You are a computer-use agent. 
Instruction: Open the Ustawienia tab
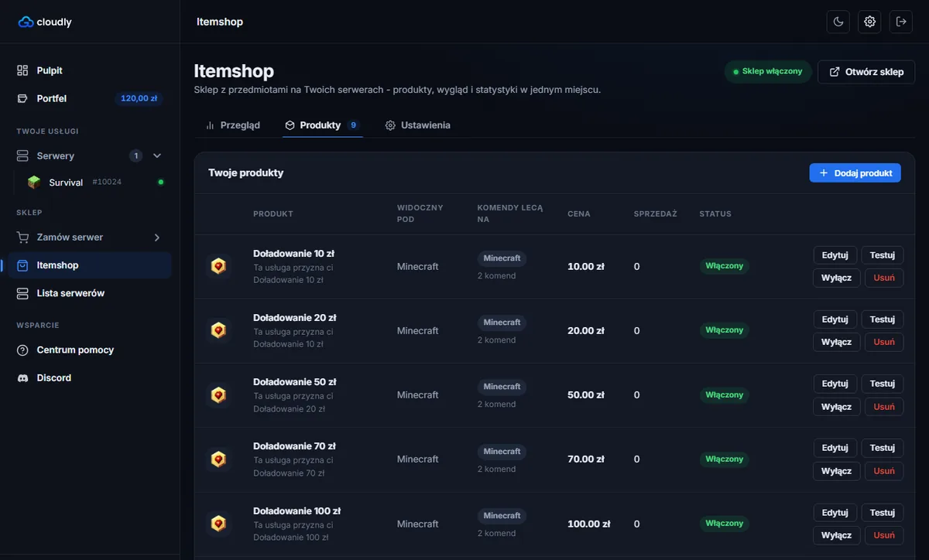pyautogui.click(x=418, y=125)
